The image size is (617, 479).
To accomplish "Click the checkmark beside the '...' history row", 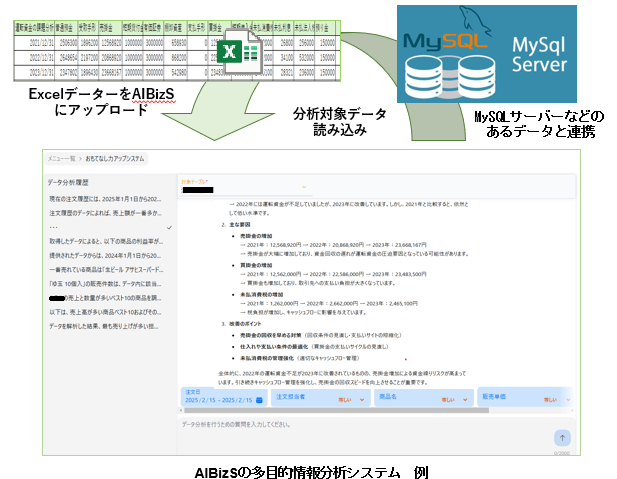I will 170,227.
